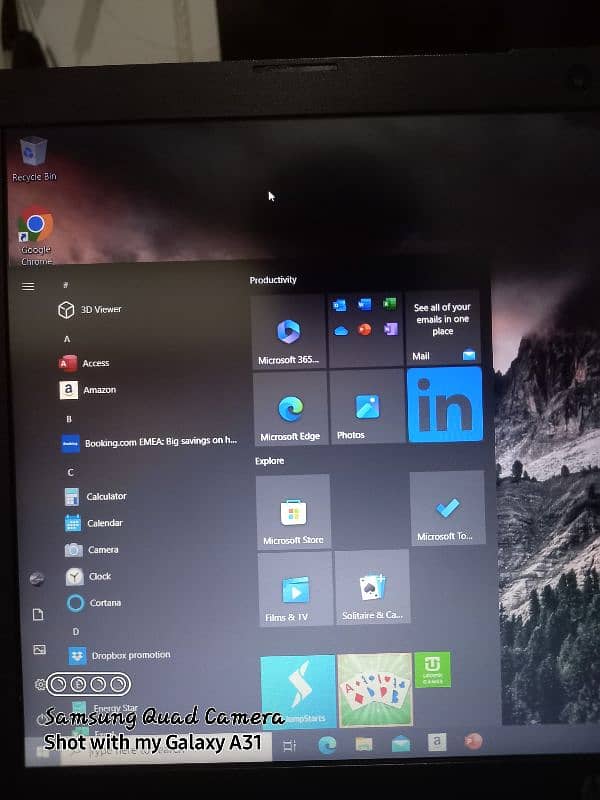600x800 pixels.
Task: Select the letter B section header
Action: (69, 419)
